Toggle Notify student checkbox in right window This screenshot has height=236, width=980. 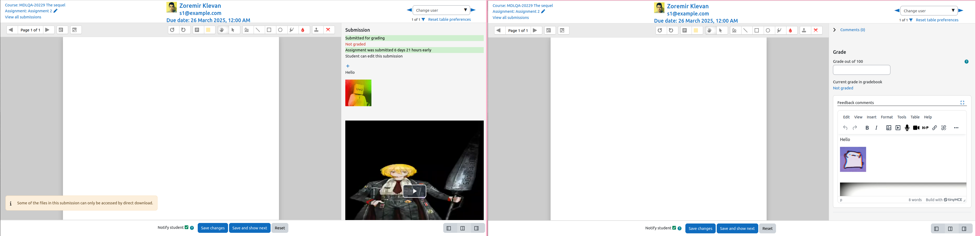pos(674,228)
